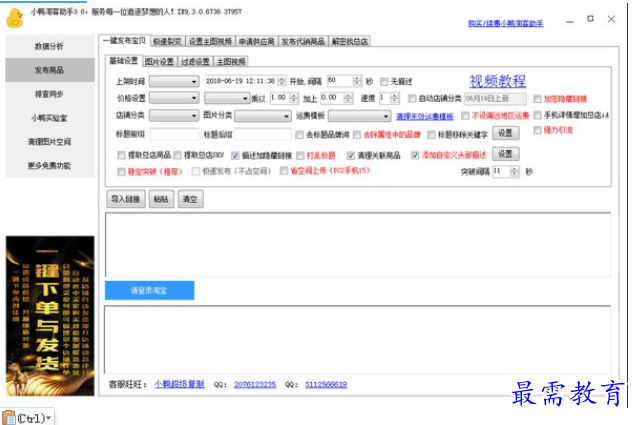Open the 清理无效运费模板 link
633x425 pixels.
(x=425, y=117)
